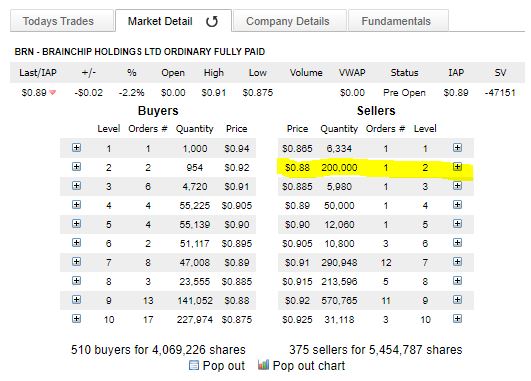Expand seller level 1 at $0.865
This screenshot has width=531, height=381.
[x=458, y=148]
